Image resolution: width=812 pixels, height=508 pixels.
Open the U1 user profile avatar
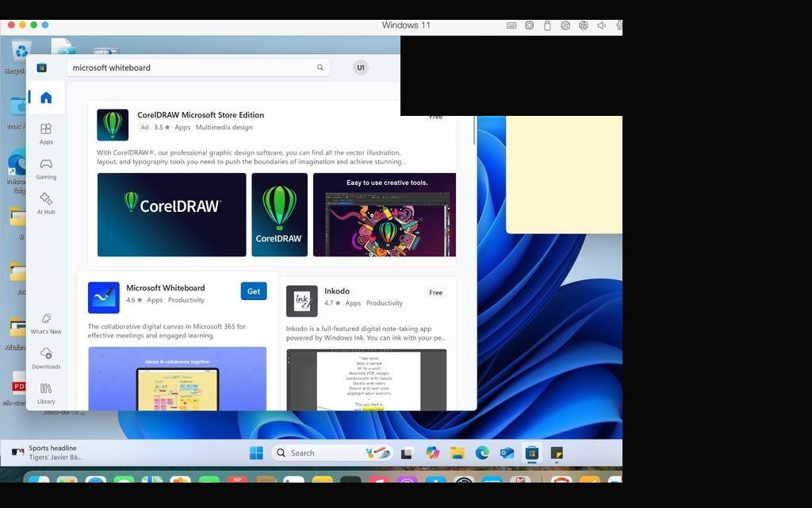click(x=361, y=67)
